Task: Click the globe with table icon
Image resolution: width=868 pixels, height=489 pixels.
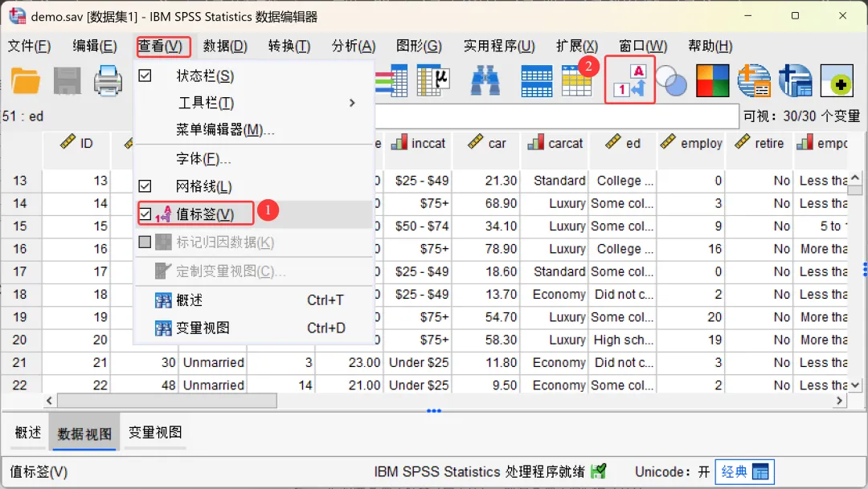Action: tap(754, 81)
